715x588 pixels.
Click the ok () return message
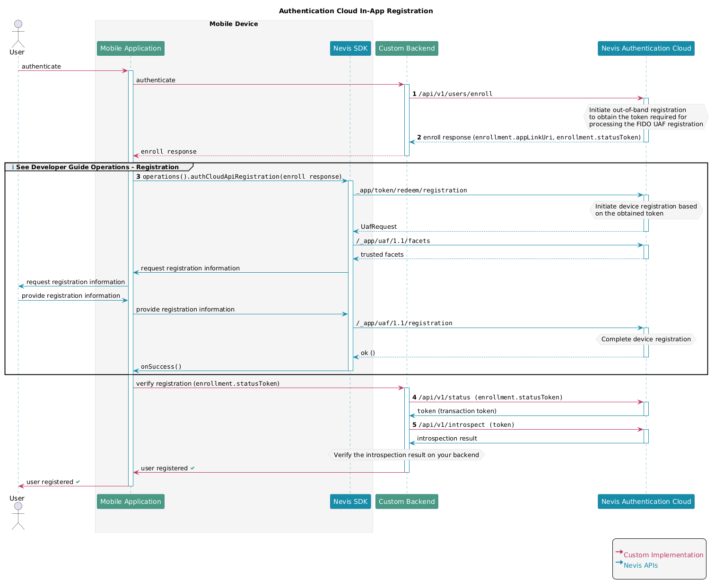click(x=368, y=353)
